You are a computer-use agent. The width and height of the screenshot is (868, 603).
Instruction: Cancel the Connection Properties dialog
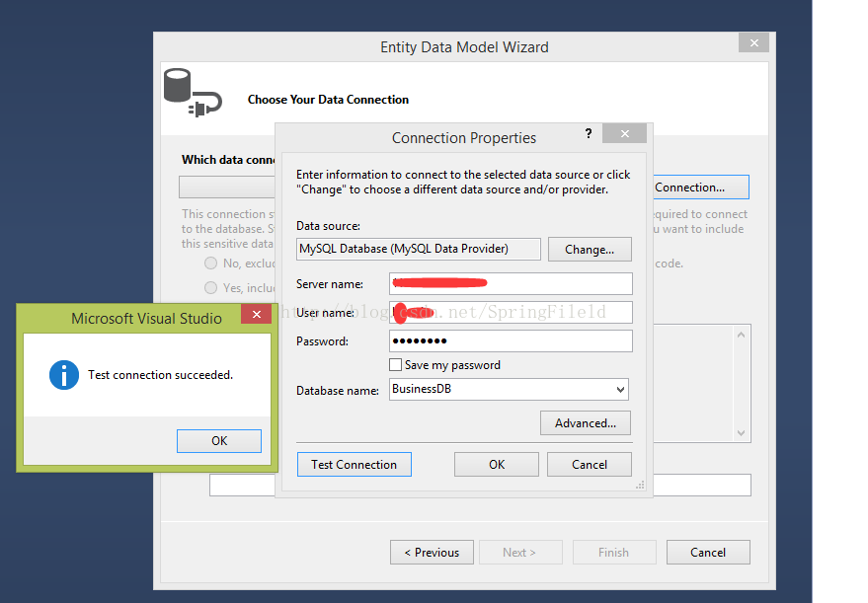point(589,464)
